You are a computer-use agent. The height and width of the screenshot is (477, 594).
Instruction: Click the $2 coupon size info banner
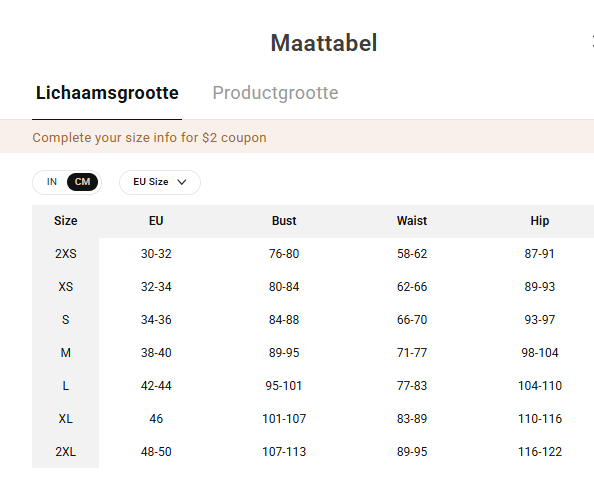(297, 138)
